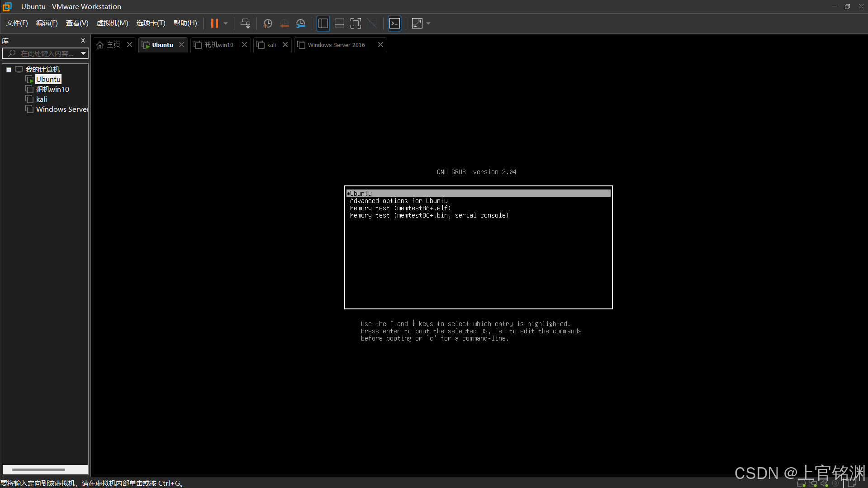Image resolution: width=868 pixels, height=488 pixels.
Task: Click the running VM icon beside Ubuntu in tree
Action: coord(30,80)
